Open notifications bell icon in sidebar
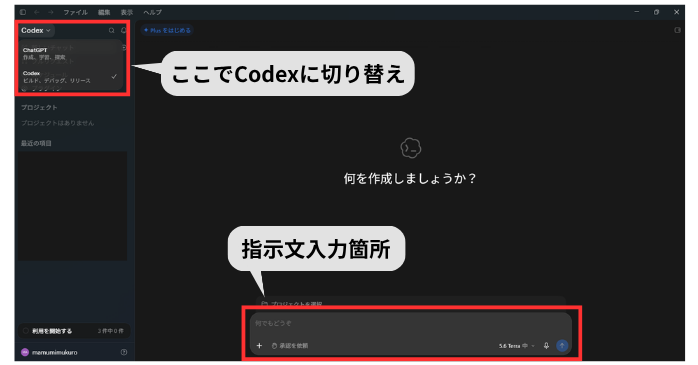Viewport: 698px width, 365px height. (x=124, y=30)
